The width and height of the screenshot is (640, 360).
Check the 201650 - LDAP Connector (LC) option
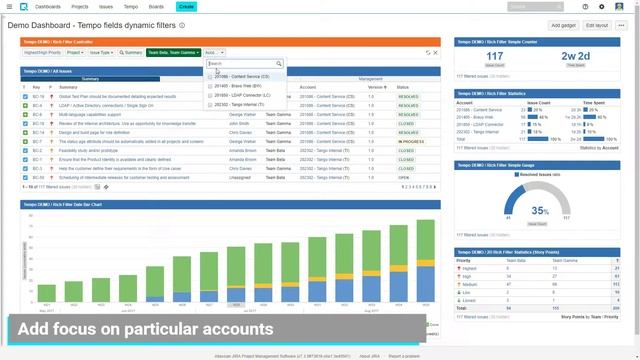210,96
